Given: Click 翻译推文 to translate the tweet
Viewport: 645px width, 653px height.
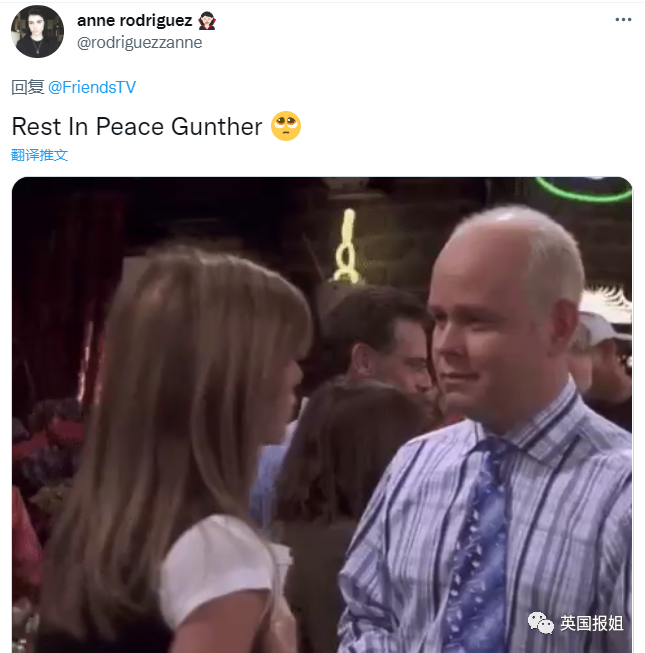Looking at the screenshot, I should coord(39,155).
